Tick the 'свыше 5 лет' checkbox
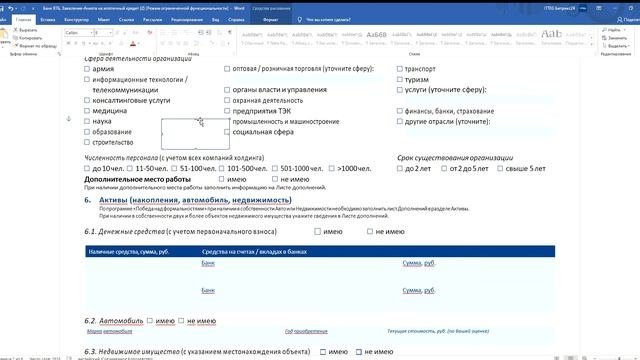The width and height of the screenshot is (640, 360). 500,169
